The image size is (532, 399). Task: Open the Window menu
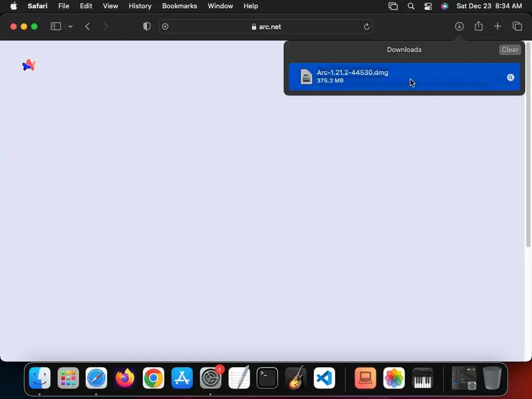click(220, 6)
